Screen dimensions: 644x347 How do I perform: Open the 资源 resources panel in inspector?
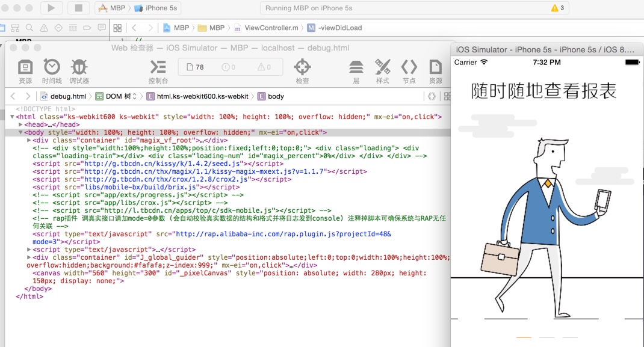tap(25, 72)
